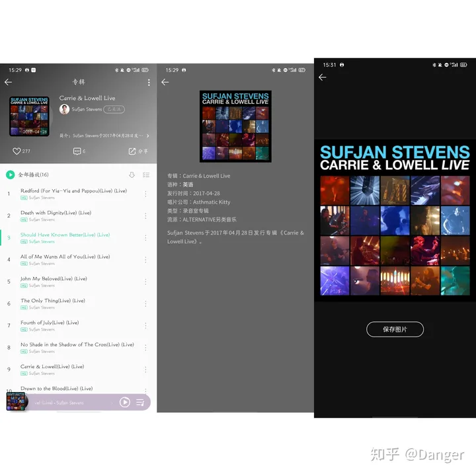This screenshot has width=476, height=476.
Task: Tap HQ badge under Redford track
Action: coord(24,198)
